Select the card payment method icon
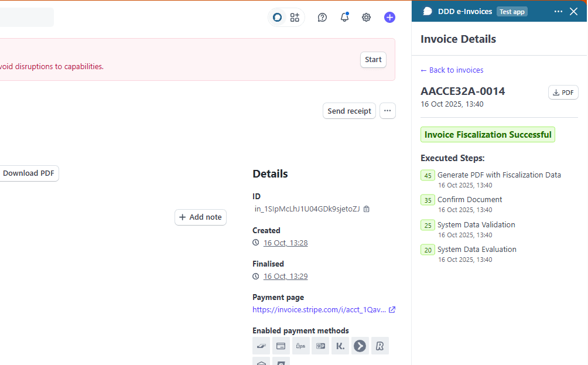This screenshot has height=365, width=588. (281, 346)
